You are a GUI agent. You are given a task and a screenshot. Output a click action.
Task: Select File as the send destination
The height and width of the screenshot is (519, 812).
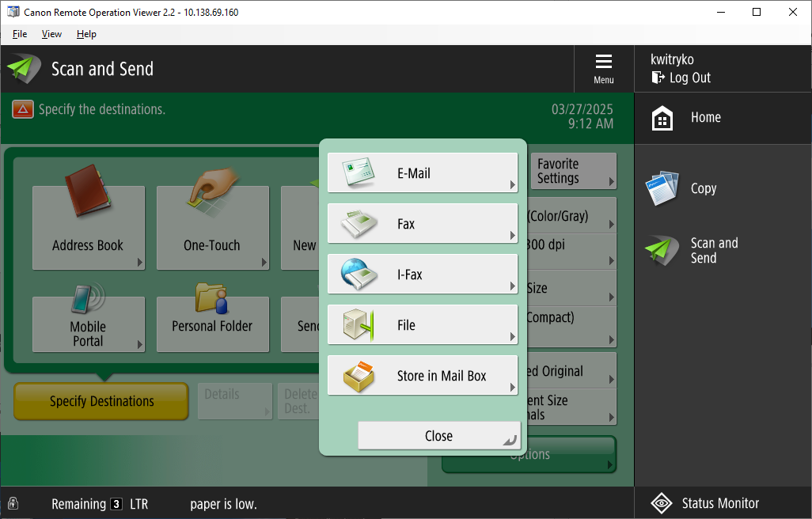(x=422, y=324)
